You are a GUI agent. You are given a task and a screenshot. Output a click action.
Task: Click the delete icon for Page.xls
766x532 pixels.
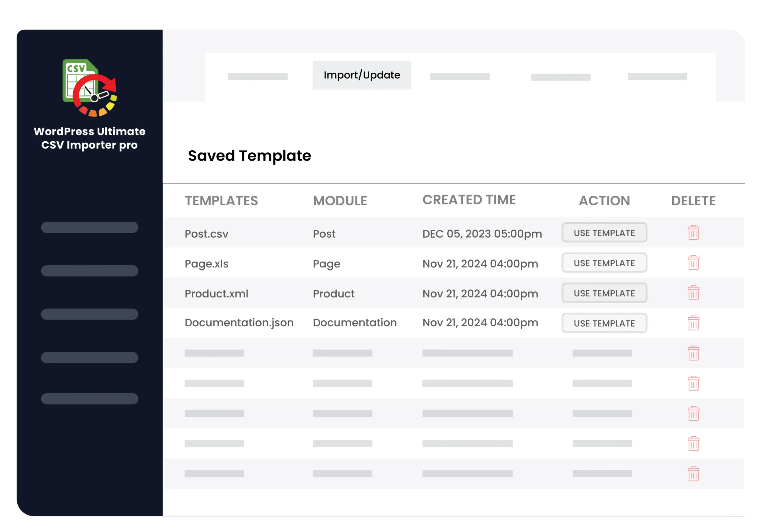click(693, 279)
